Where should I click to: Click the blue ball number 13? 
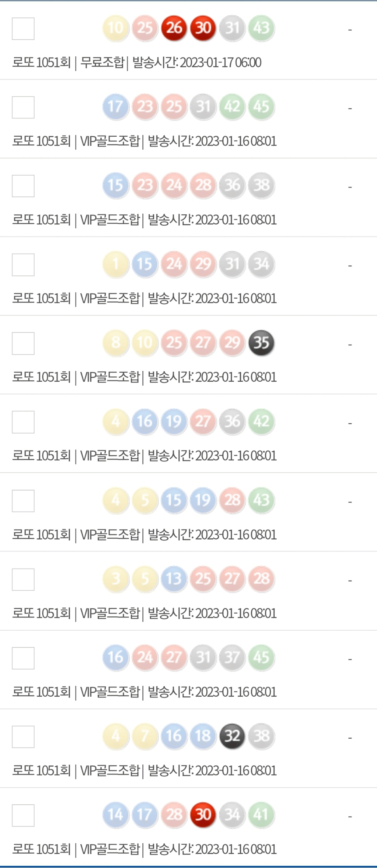[x=174, y=579]
